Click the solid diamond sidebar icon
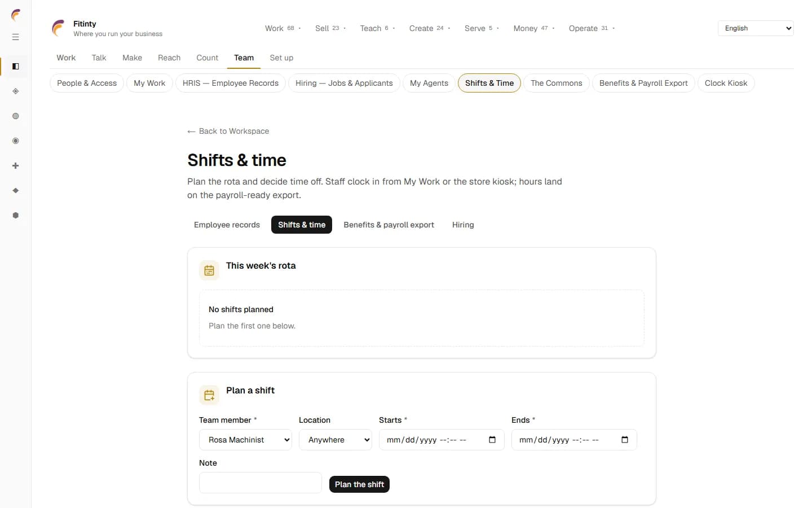Image resolution: width=812 pixels, height=508 pixels. 16,191
